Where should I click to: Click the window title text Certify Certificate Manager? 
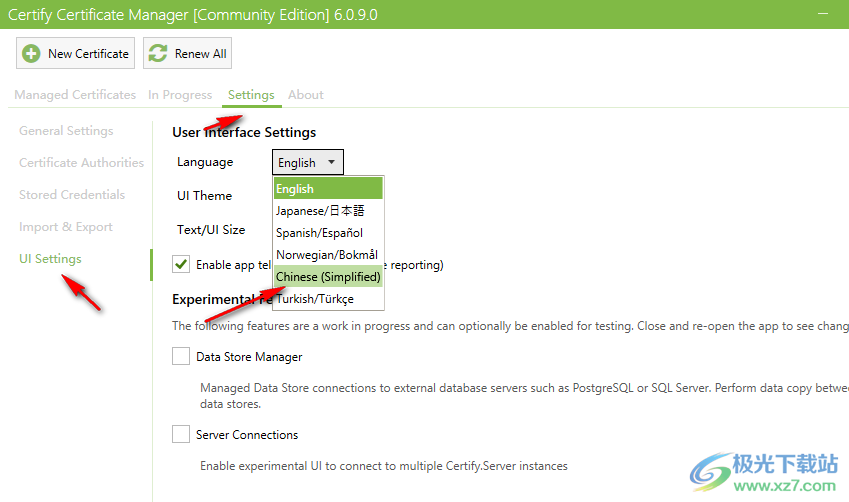click(193, 15)
